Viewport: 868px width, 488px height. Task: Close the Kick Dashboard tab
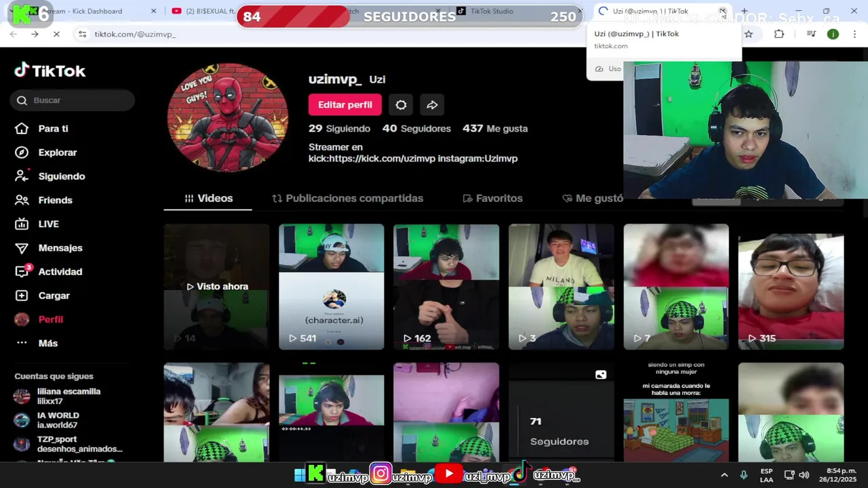tap(153, 11)
